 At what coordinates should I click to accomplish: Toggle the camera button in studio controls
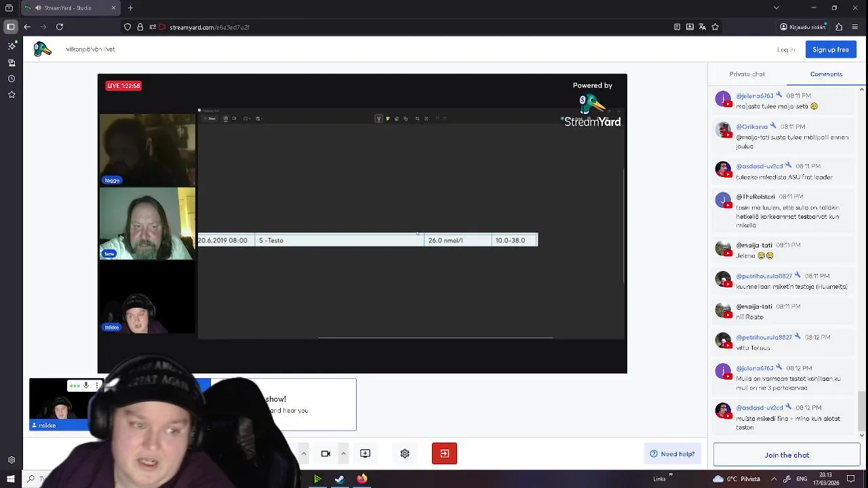(x=325, y=453)
